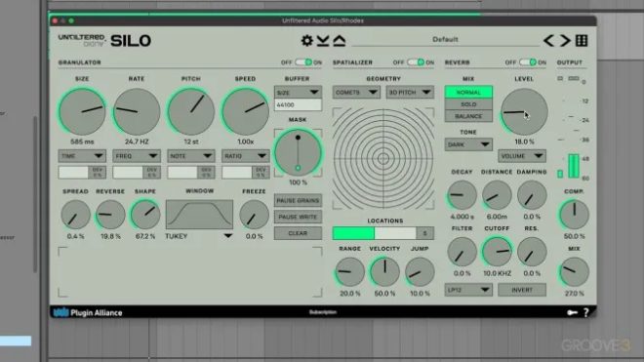Click the Mask control knob
The width and height of the screenshot is (644, 362).
pyautogui.click(x=298, y=153)
